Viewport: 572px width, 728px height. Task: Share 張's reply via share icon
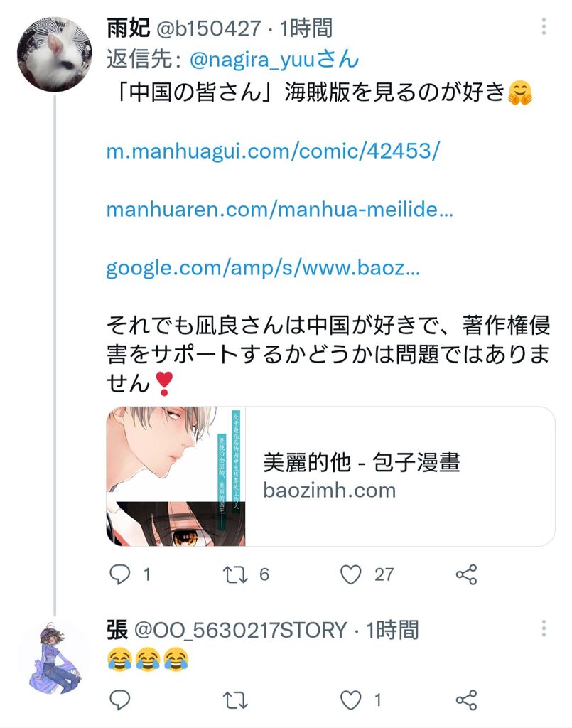[466, 700]
